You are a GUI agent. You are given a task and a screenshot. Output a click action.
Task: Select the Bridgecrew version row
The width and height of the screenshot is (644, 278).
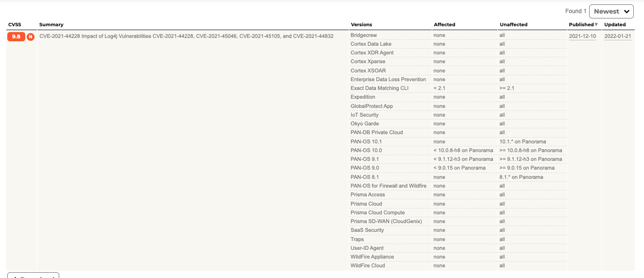364,35
